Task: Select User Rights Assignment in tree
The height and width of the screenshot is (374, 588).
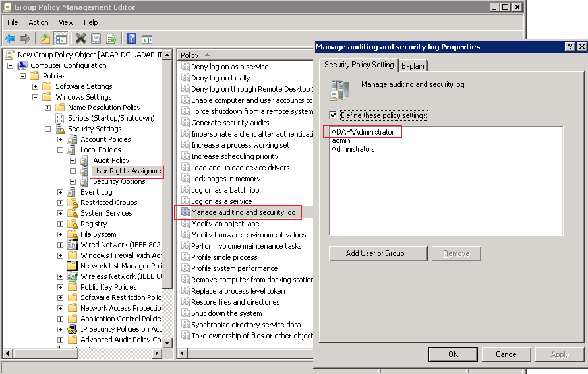Action: click(127, 171)
